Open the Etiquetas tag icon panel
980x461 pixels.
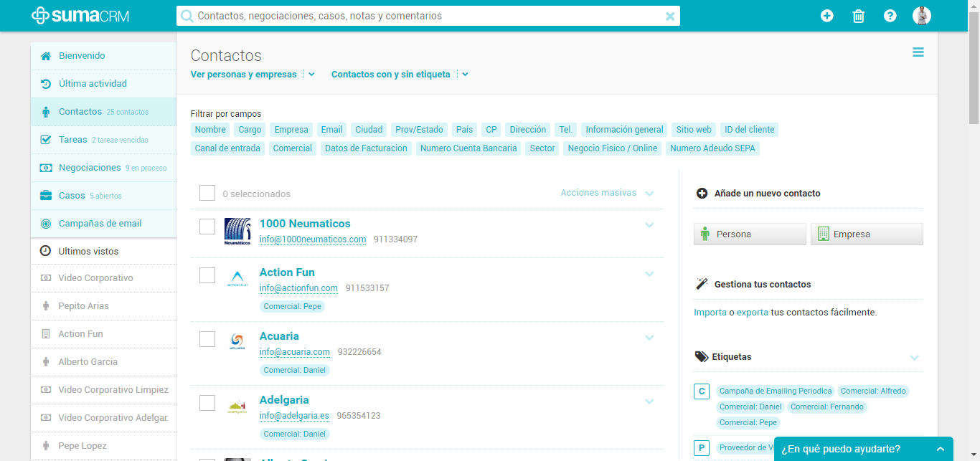[x=702, y=357]
